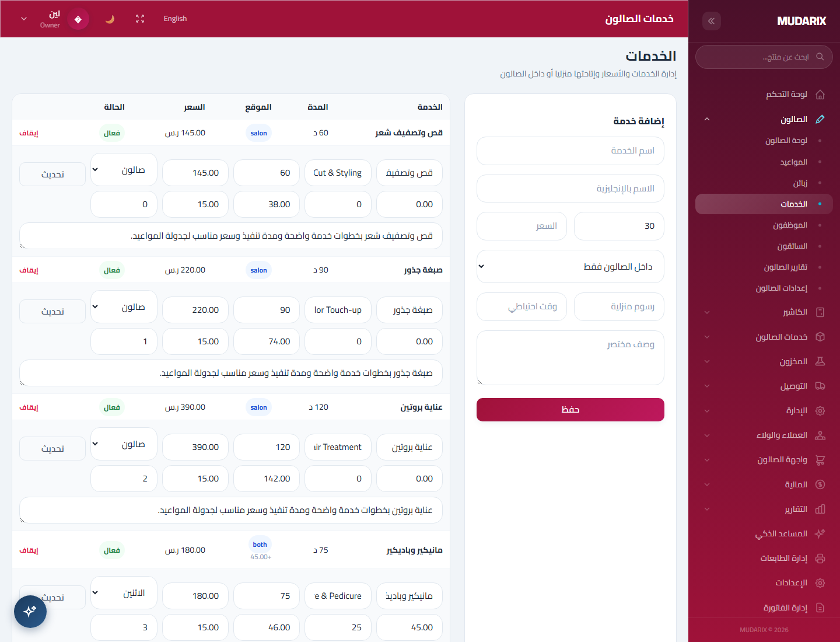Viewport: 840px width, 642px height.
Task: Open زبائن in the sidebar
Action: pos(800,183)
